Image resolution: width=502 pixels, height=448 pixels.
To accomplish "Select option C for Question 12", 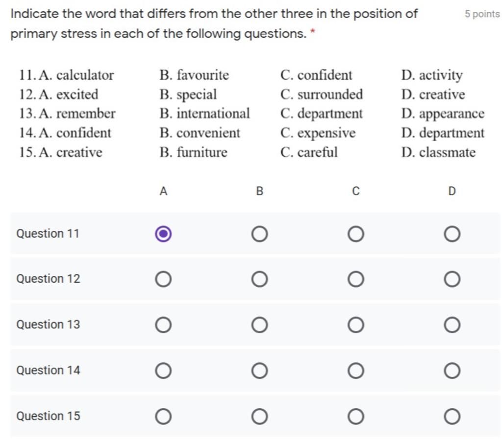I will click(356, 279).
